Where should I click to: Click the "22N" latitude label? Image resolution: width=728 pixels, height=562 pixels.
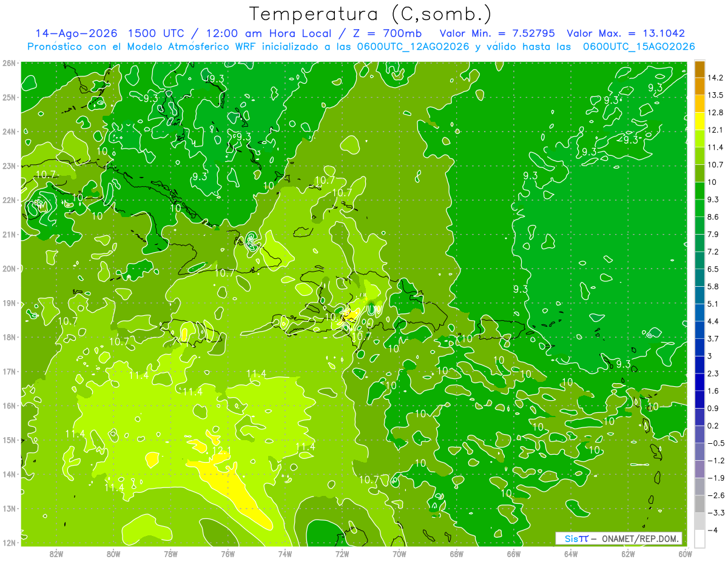coord(9,200)
